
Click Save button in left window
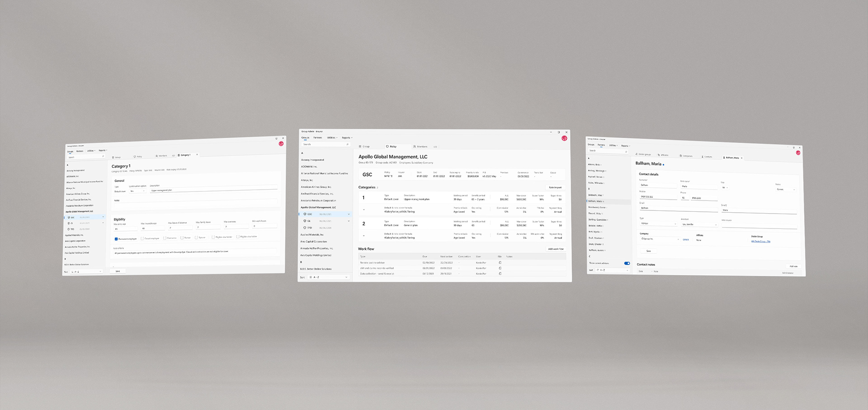pyautogui.click(x=118, y=271)
